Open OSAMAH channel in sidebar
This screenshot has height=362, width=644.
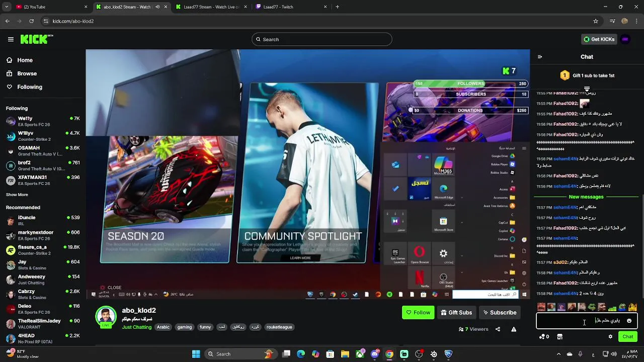coord(43,151)
